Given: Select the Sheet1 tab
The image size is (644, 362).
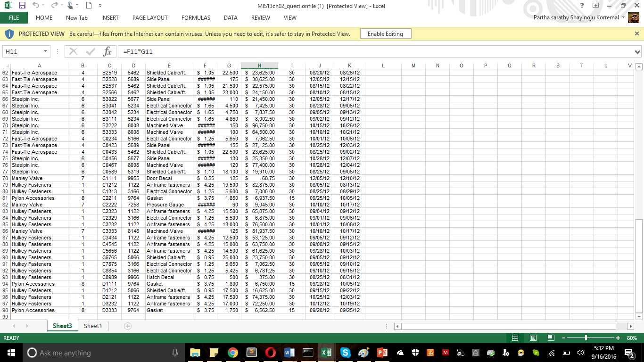Looking at the screenshot, I should pos(92,326).
